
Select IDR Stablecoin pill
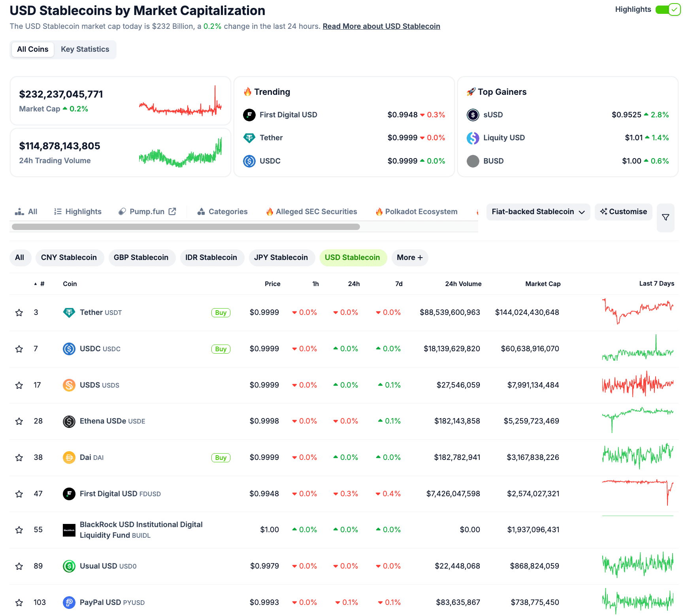(x=211, y=258)
